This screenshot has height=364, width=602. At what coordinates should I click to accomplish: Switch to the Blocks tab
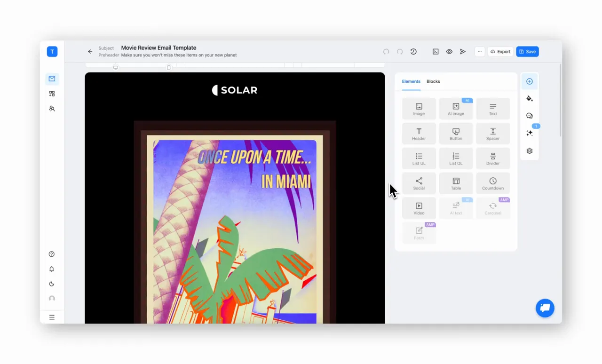tap(433, 81)
